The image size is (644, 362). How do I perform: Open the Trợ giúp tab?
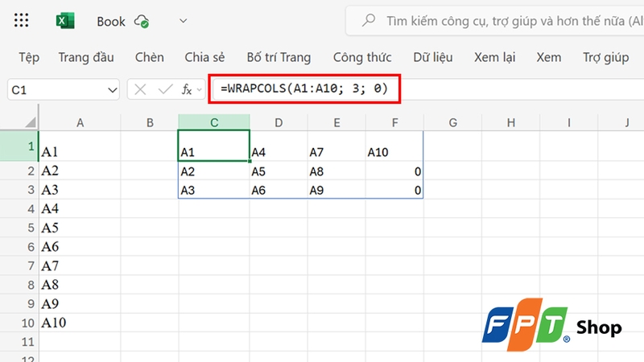[606, 57]
